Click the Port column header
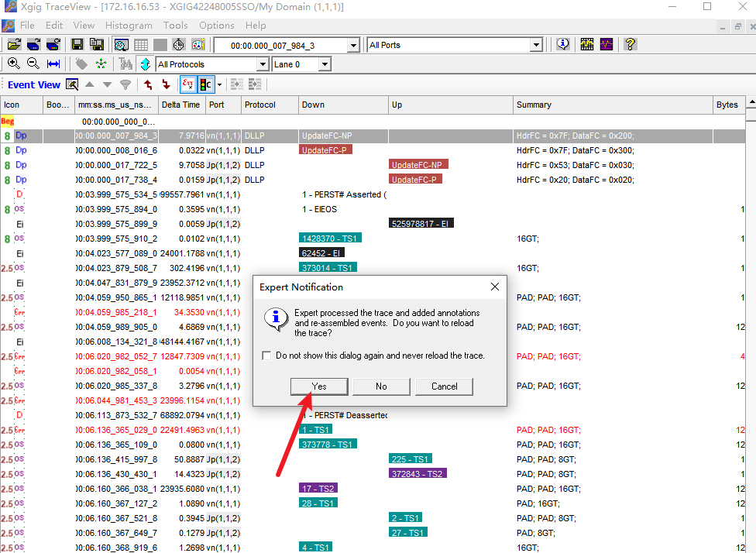The width and height of the screenshot is (756, 553). click(x=223, y=105)
